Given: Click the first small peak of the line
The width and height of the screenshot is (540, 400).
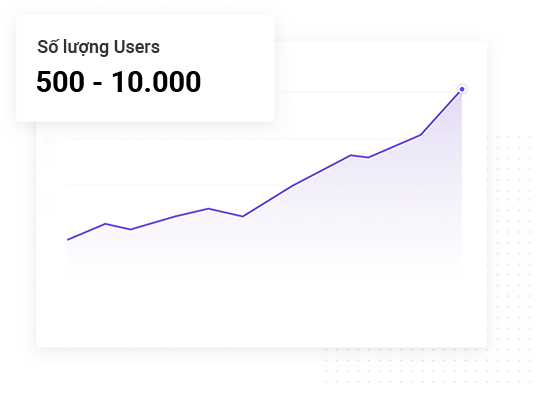Looking at the screenshot, I should (105, 224).
